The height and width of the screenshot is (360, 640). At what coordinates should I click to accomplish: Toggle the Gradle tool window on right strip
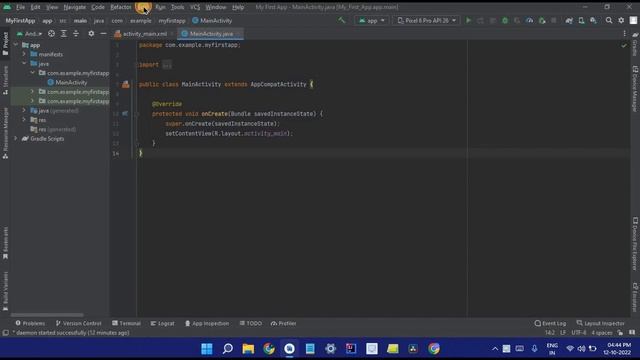point(635,45)
